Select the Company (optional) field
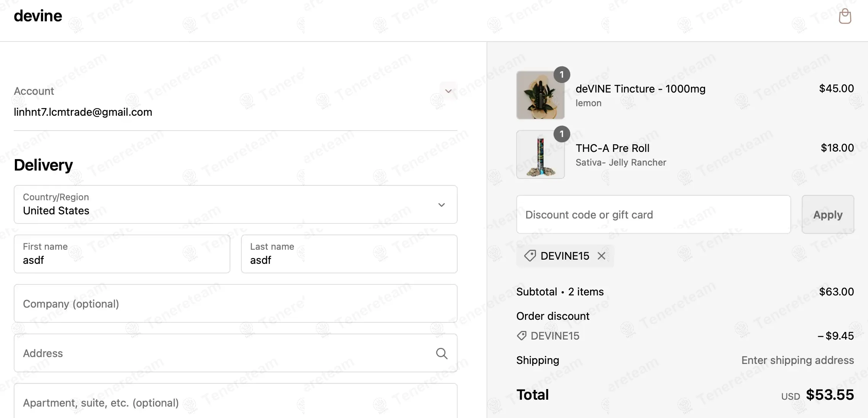The height and width of the screenshot is (418, 868). click(235, 303)
